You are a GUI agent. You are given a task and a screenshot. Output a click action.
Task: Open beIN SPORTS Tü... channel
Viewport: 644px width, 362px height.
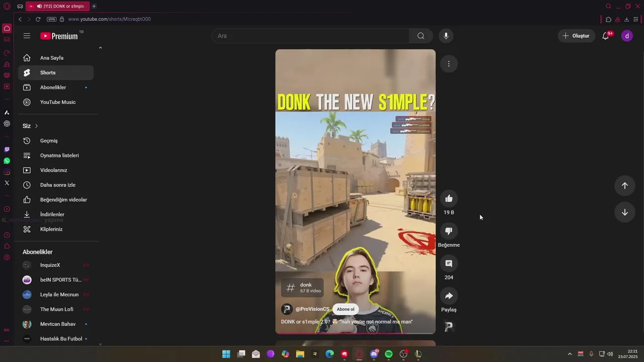(56, 280)
